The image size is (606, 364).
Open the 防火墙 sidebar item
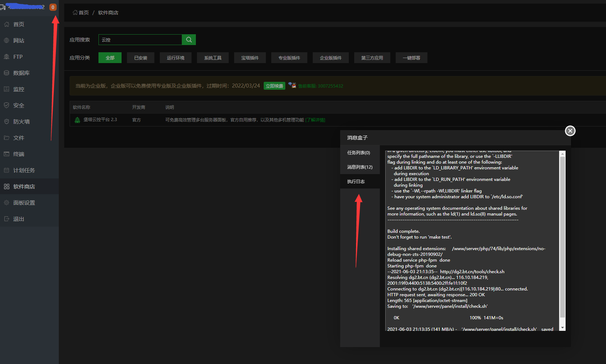click(x=29, y=121)
